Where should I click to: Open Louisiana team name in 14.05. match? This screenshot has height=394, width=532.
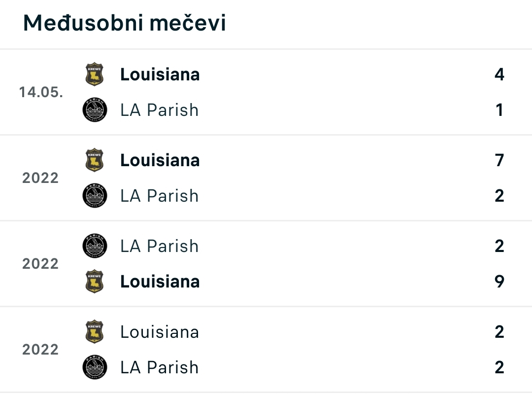160,74
